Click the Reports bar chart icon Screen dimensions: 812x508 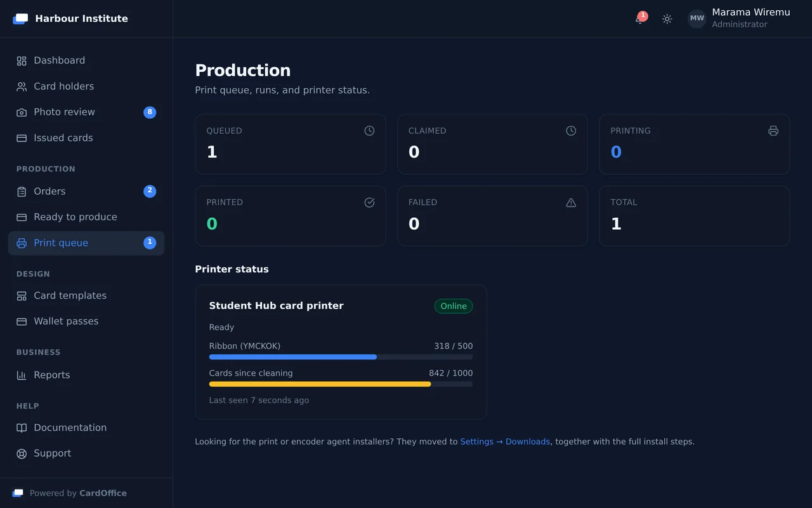point(22,375)
